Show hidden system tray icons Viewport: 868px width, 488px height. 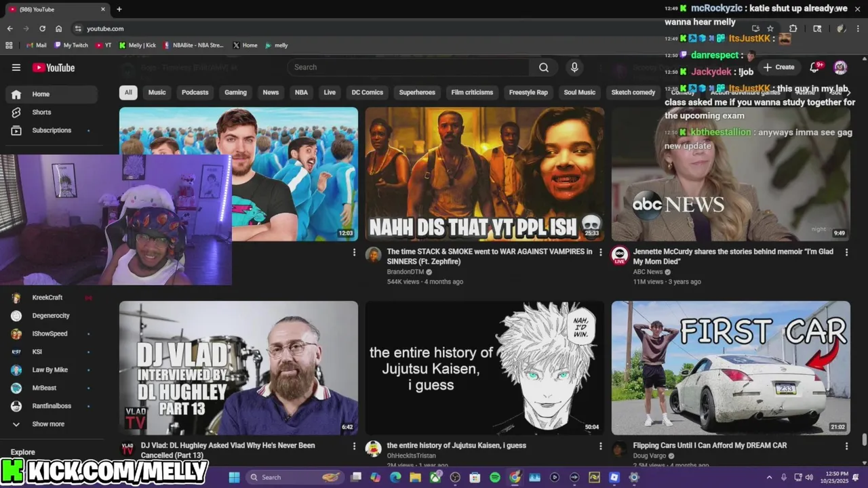[x=769, y=477]
